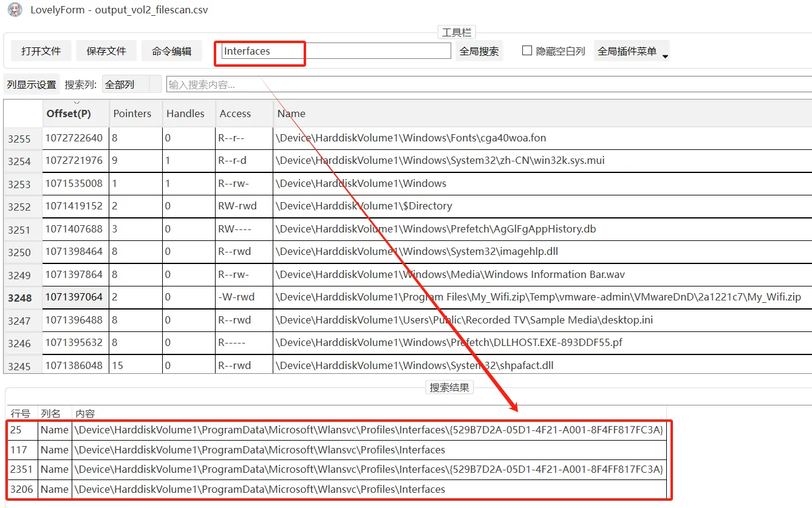Open the 命令编辑 command editor

pos(172,51)
